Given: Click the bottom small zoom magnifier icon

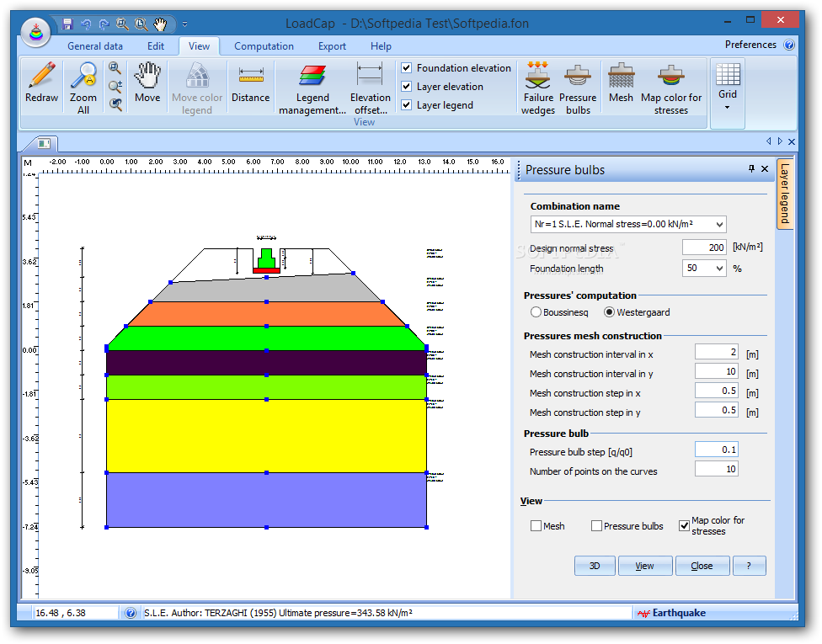Looking at the screenshot, I should [115, 104].
